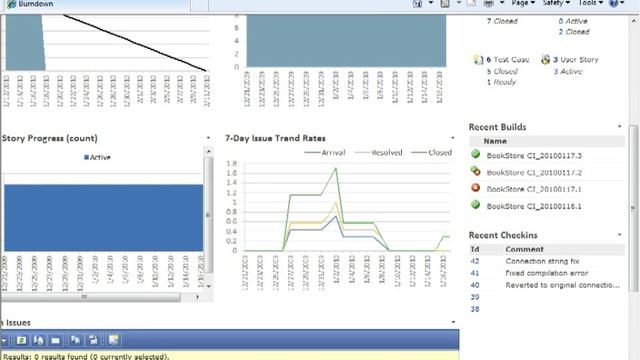The image size is (640, 360).
Task: Open the Tools menu
Action: coord(591,3)
